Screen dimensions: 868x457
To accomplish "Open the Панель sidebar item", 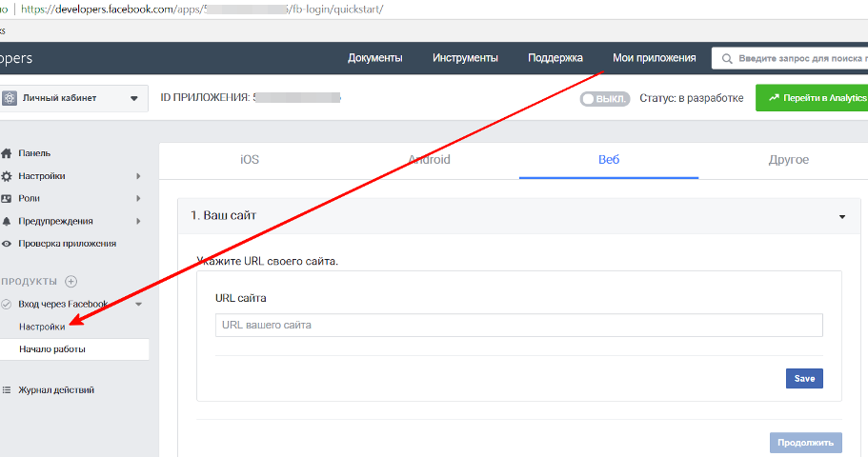I will tap(34, 153).
